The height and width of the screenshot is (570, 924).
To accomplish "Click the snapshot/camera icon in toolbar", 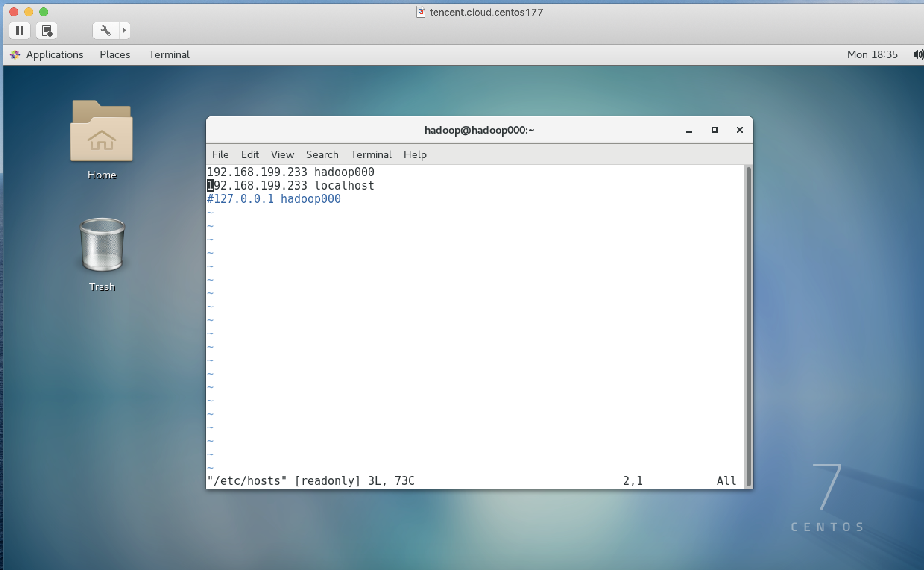I will pos(46,30).
